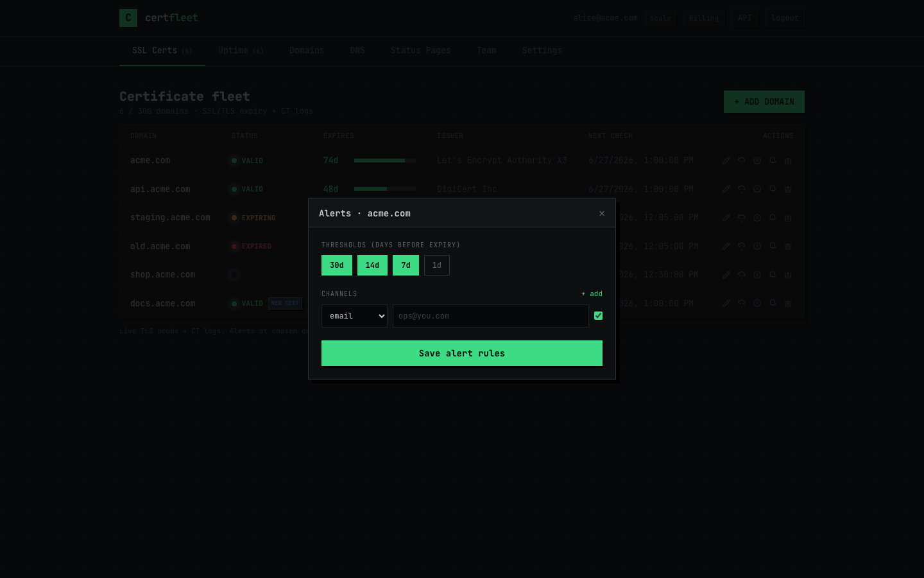Configure alerts bell for old.acme.com

point(773,246)
